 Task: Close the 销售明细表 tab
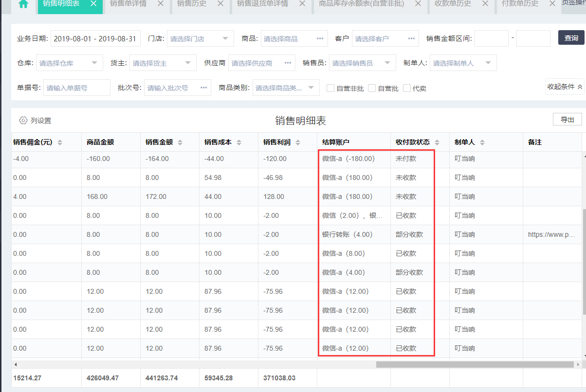point(94,3)
